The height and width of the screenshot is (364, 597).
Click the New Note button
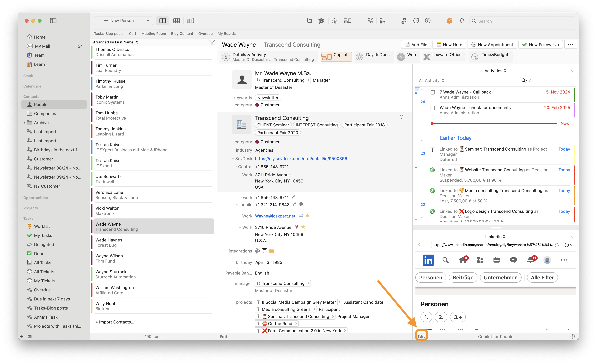pos(449,45)
